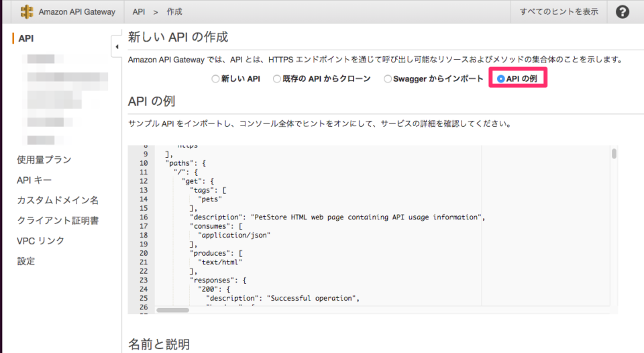Click すべてのヒントを表示 button

click(559, 11)
